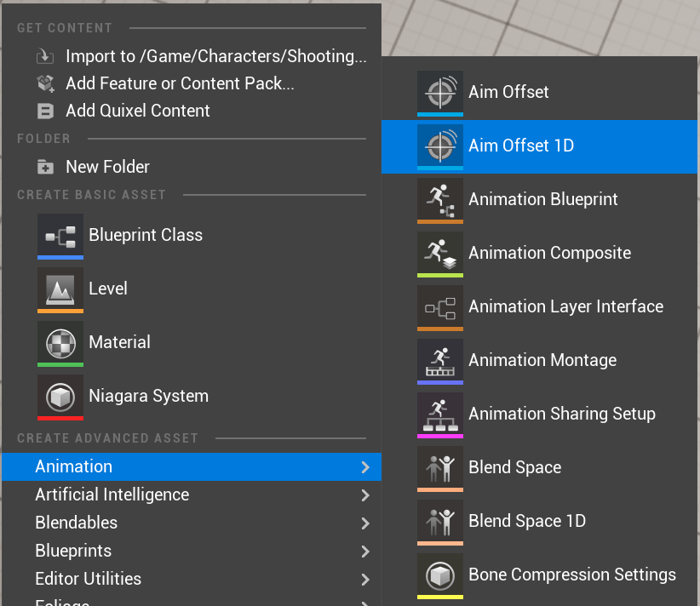This screenshot has height=606, width=700.
Task: Create a New Folder
Action: pyautogui.click(x=107, y=167)
